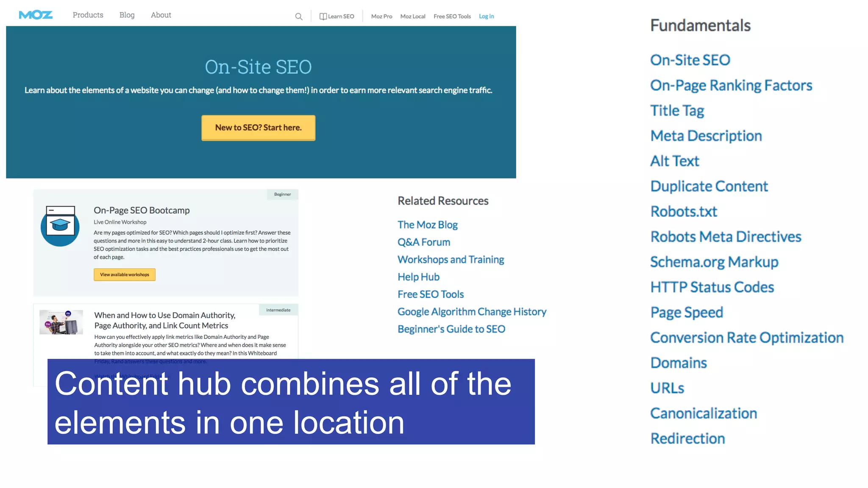
Task: Open the Alt Text link
Action: (x=675, y=161)
